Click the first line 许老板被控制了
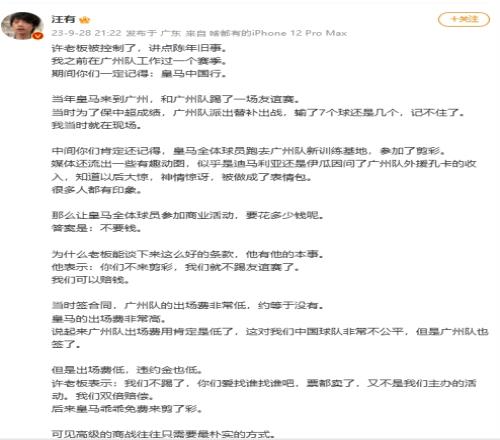Screen dimensions: 500x440 (139, 48)
